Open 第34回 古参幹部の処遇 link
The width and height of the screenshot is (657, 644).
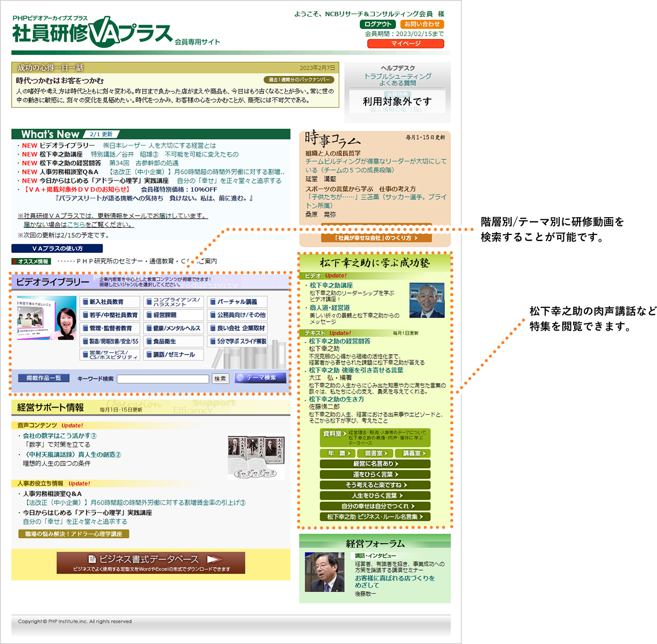tap(144, 163)
